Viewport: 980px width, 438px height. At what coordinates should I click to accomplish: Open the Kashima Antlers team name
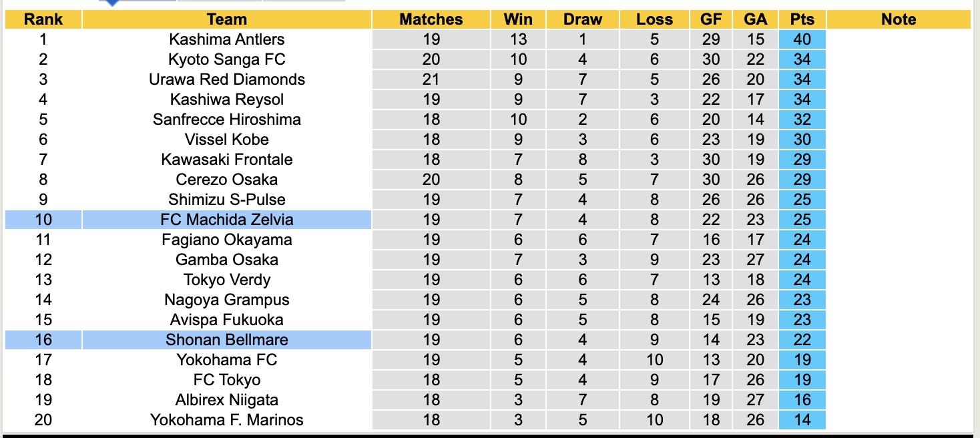227,39
